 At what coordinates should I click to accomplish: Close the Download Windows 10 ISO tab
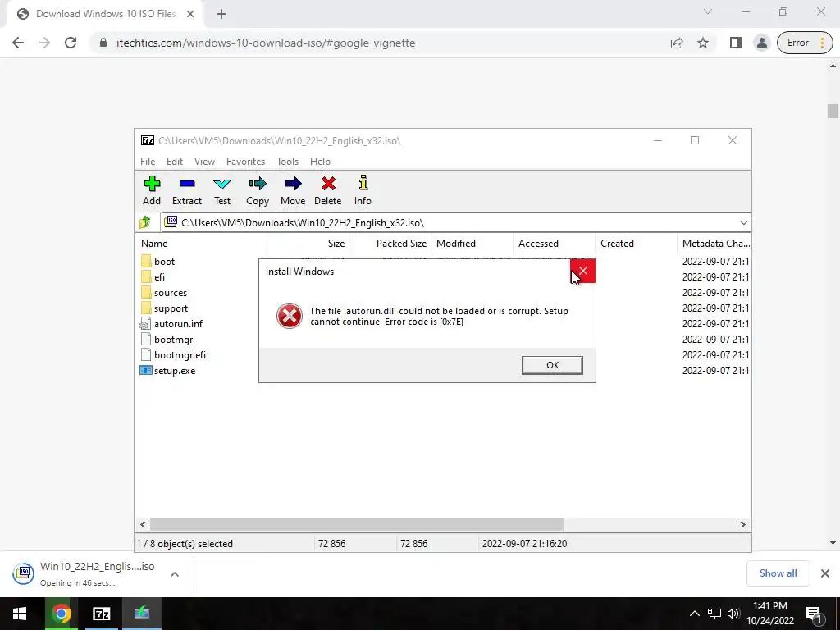point(190,14)
